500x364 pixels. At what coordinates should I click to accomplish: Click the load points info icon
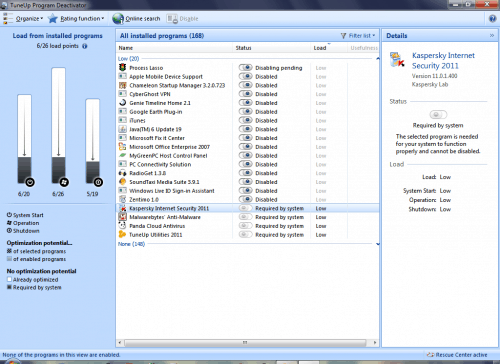[x=85, y=46]
